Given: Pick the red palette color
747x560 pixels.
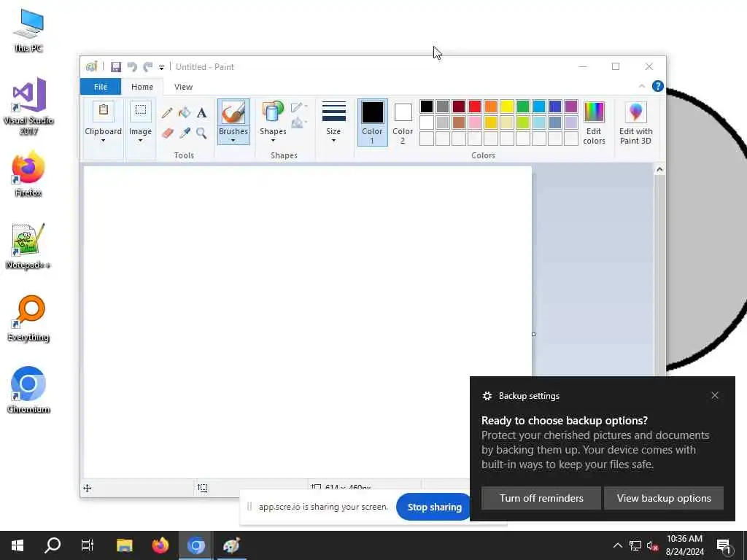Looking at the screenshot, I should click(475, 106).
